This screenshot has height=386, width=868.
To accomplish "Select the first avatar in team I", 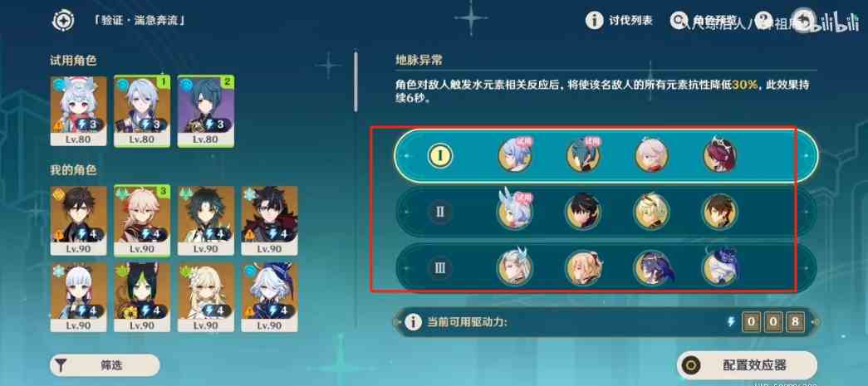I will coord(515,155).
